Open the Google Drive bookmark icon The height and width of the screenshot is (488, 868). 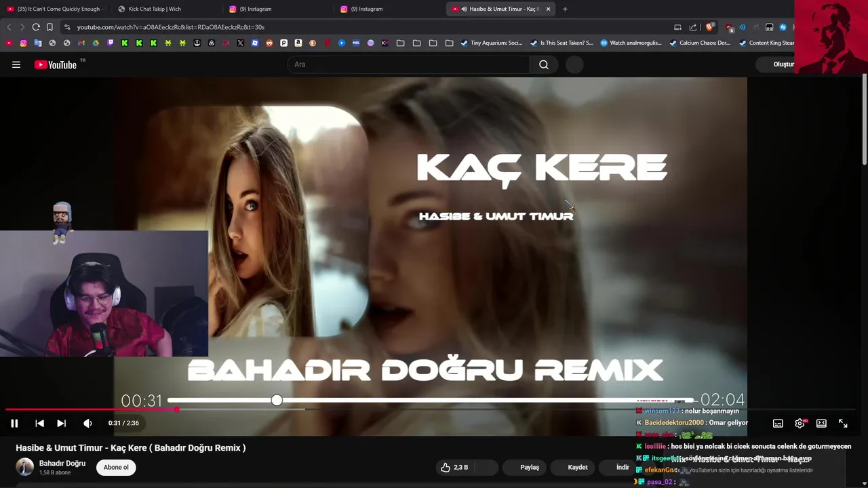(96, 43)
